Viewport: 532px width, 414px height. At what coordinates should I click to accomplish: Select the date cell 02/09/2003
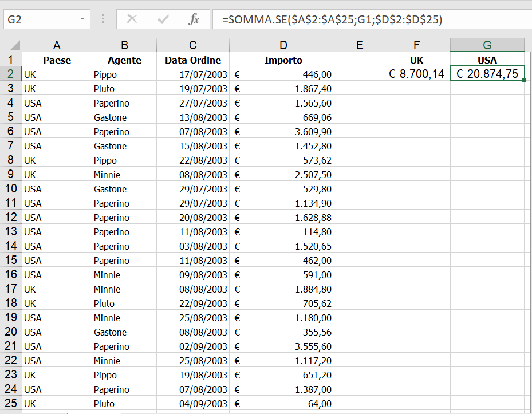point(193,346)
